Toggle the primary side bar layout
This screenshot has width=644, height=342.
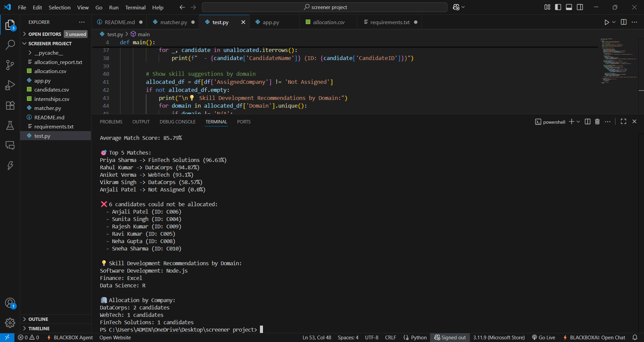tap(558, 7)
